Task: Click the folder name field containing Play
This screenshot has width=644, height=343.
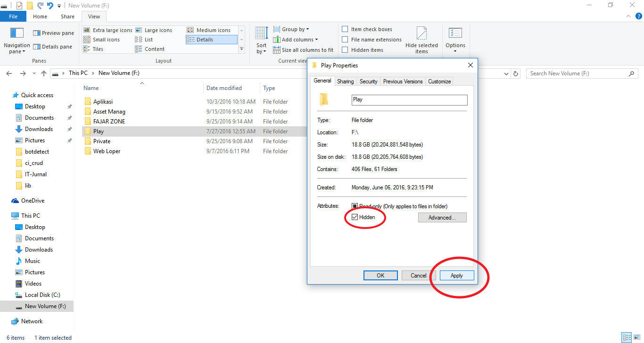Action: (410, 100)
